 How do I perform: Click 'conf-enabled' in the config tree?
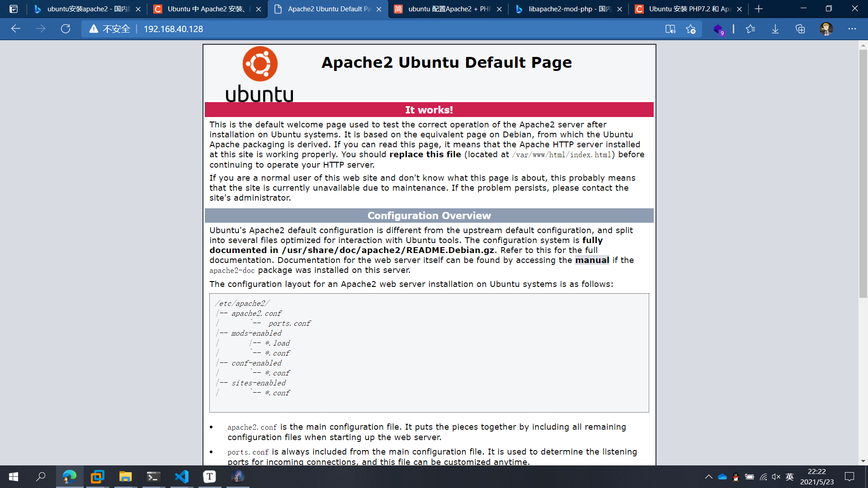pos(256,363)
